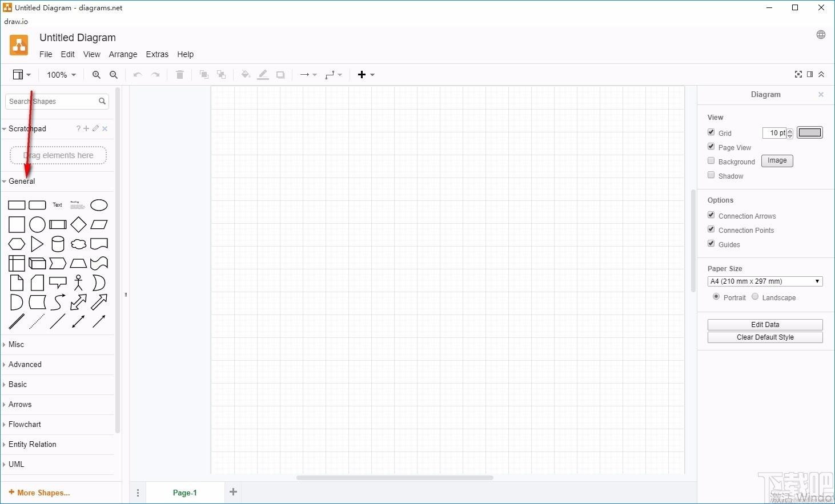This screenshot has width=835, height=504.
Task: Click the Scratchpad edit pencil icon
Action: click(x=95, y=128)
